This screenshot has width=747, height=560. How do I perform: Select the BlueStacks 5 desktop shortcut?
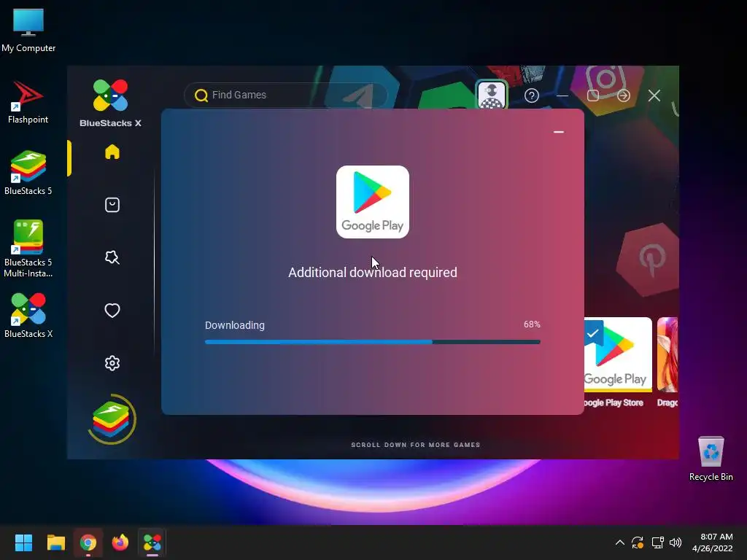pos(28,173)
